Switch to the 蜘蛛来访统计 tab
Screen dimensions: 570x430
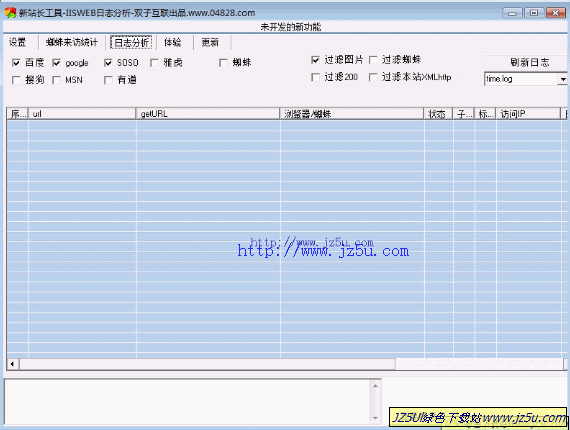72,43
